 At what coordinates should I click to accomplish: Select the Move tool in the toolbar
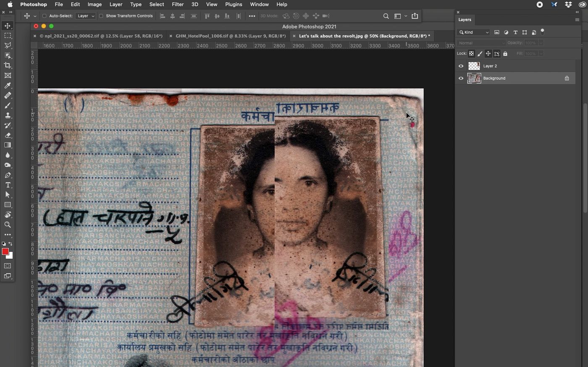[x=8, y=26]
